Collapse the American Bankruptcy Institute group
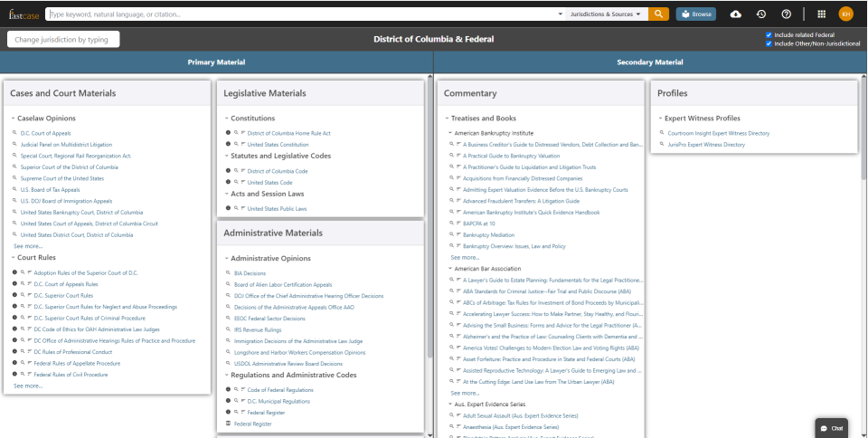Viewport: 868px width, 438px height. [x=450, y=133]
